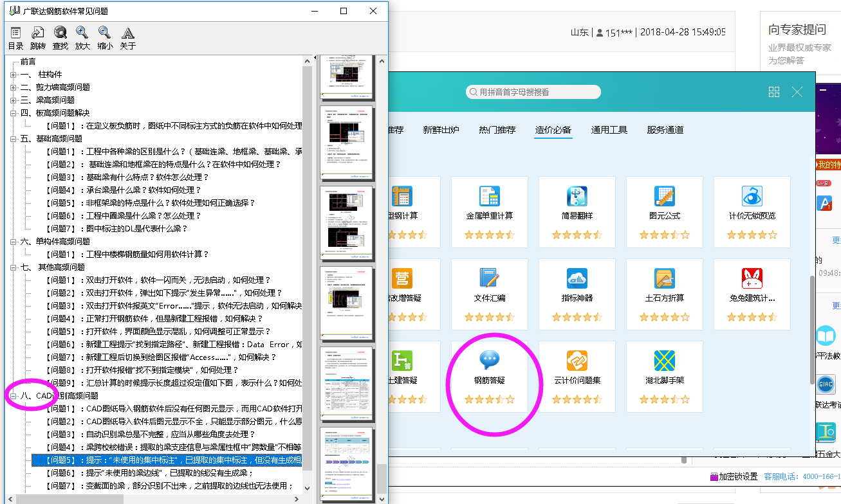Select the last page thumbnail in preview strip

coord(347,464)
